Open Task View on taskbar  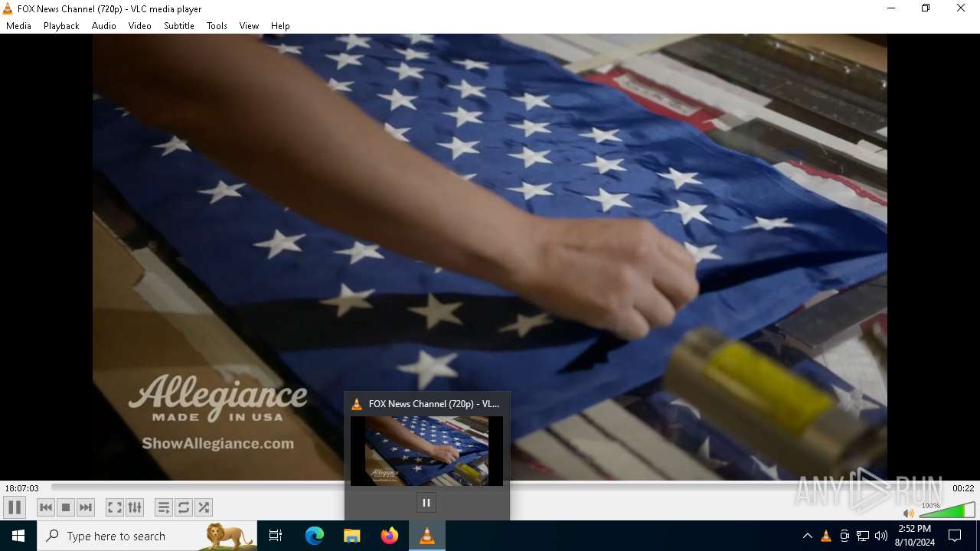(x=276, y=536)
